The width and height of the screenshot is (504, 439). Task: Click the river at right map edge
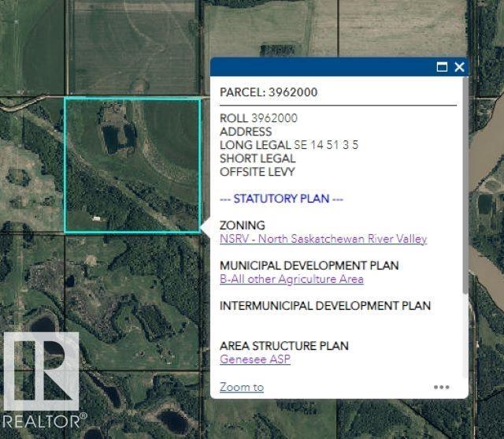click(x=487, y=158)
